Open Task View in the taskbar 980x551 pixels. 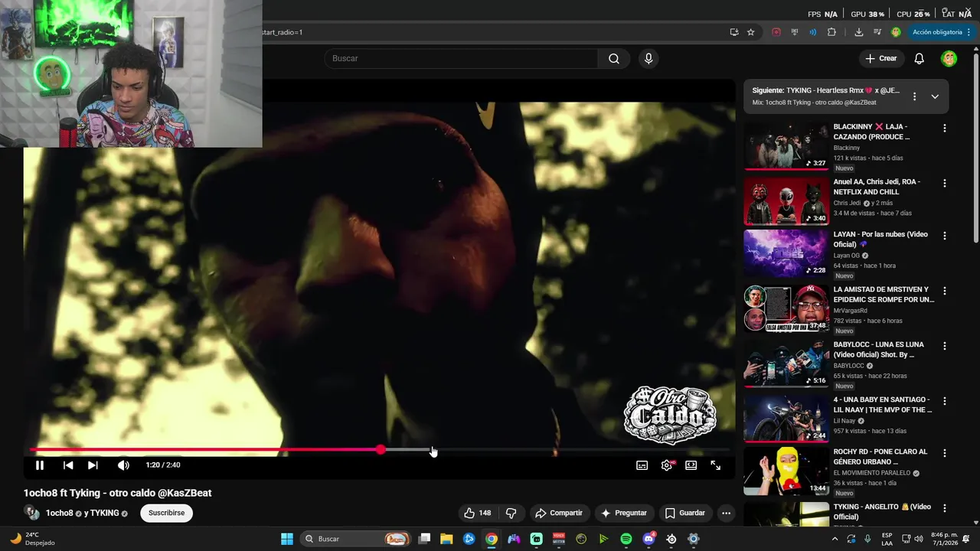(x=424, y=539)
